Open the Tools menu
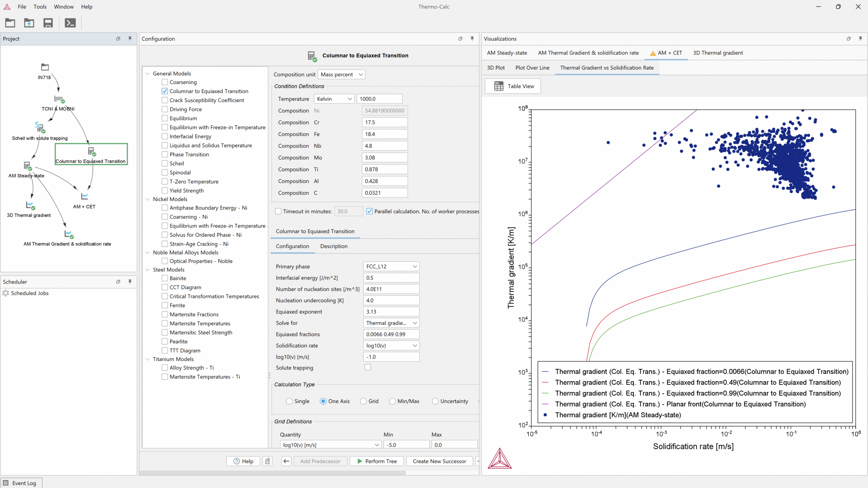Image resolution: width=868 pixels, height=488 pixels. coord(40,7)
